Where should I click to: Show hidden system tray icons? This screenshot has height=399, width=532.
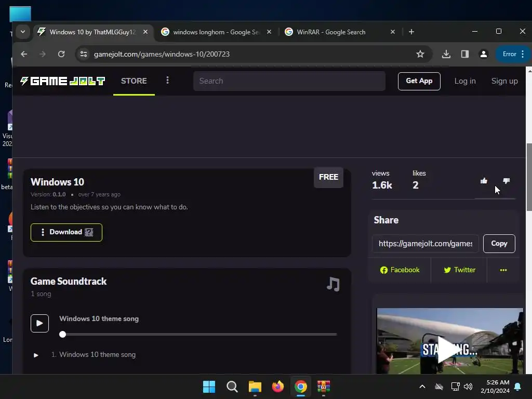[422, 387]
